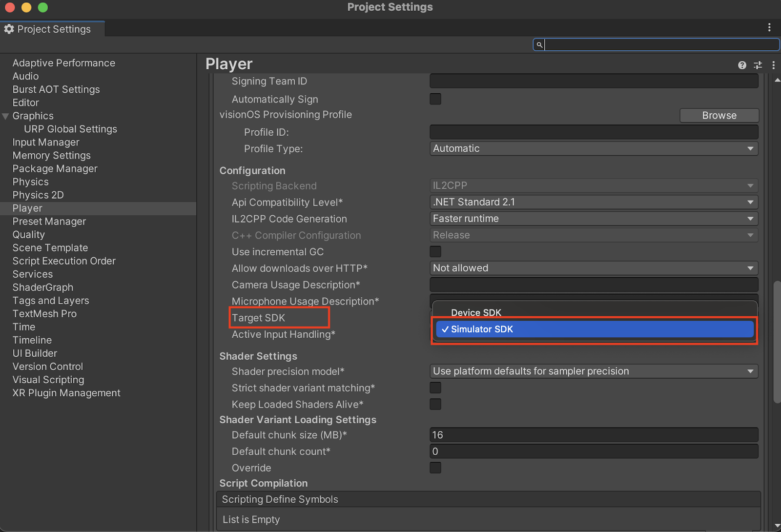
Task: Toggle Use Incremental GC
Action: click(435, 251)
